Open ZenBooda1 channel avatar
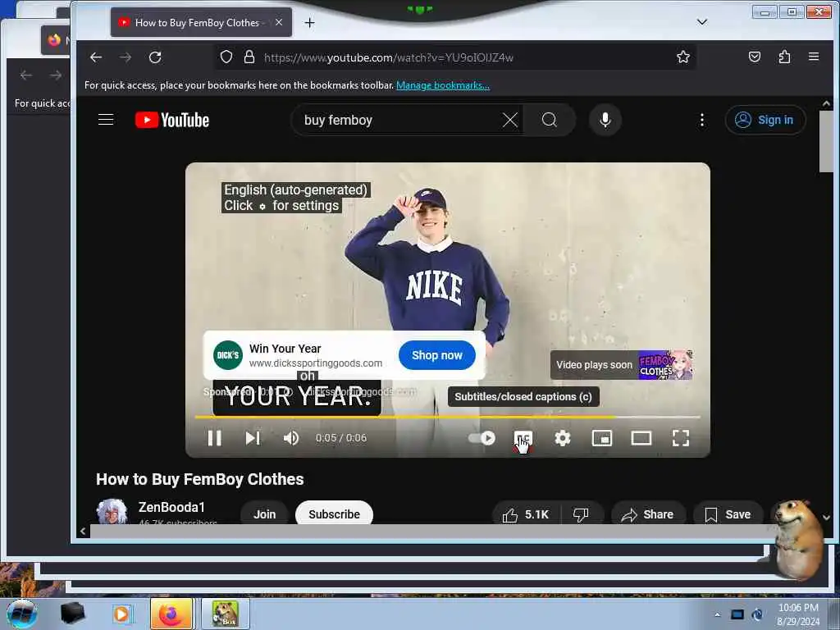This screenshot has height=630, width=840. 112,512
